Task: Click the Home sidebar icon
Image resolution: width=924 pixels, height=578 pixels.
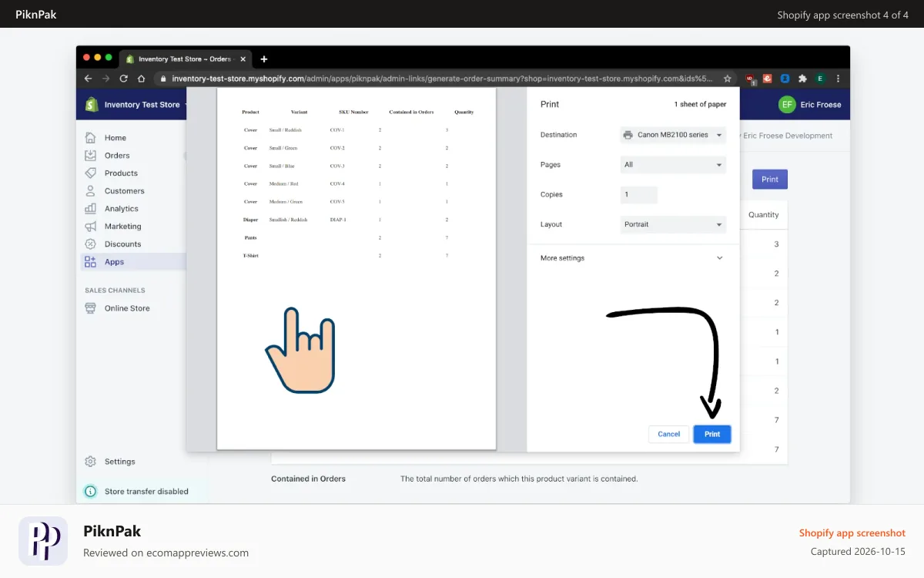Action: (x=90, y=137)
